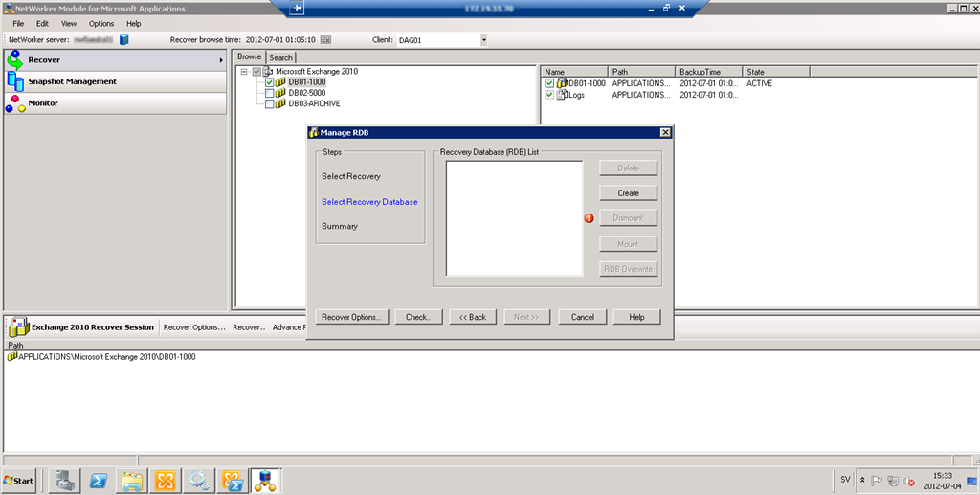Click inside the Recovery Database list box
This screenshot has width=980, height=495.
click(514, 218)
